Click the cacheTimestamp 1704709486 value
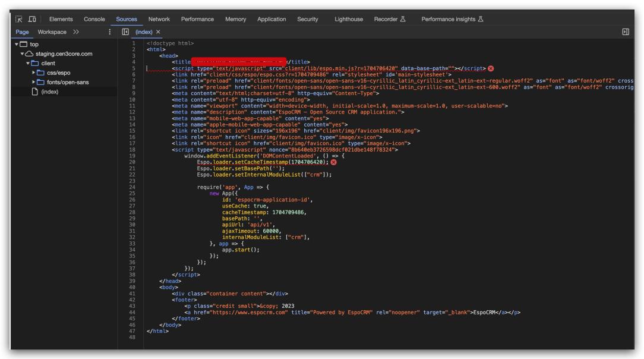The image size is (644, 359). 288,212
